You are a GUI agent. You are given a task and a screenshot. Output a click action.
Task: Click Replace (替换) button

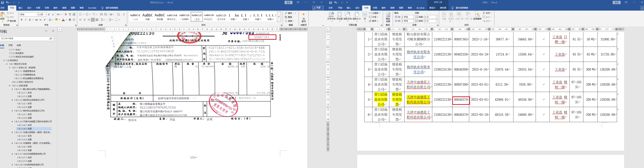tap(289, 17)
